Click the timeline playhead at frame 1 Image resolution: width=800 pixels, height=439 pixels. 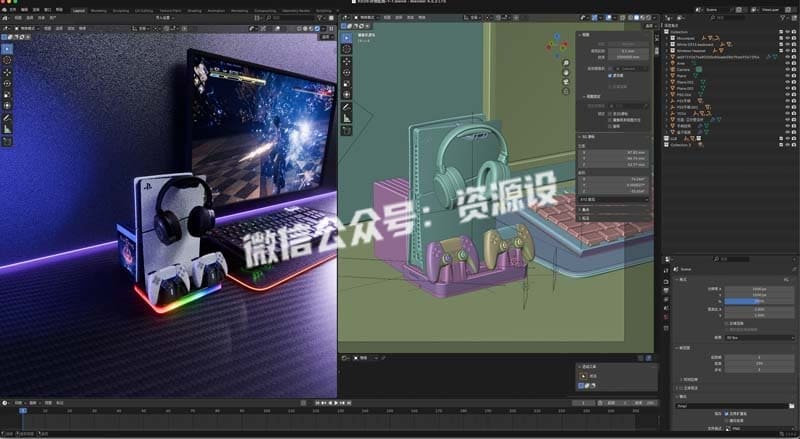22,410
